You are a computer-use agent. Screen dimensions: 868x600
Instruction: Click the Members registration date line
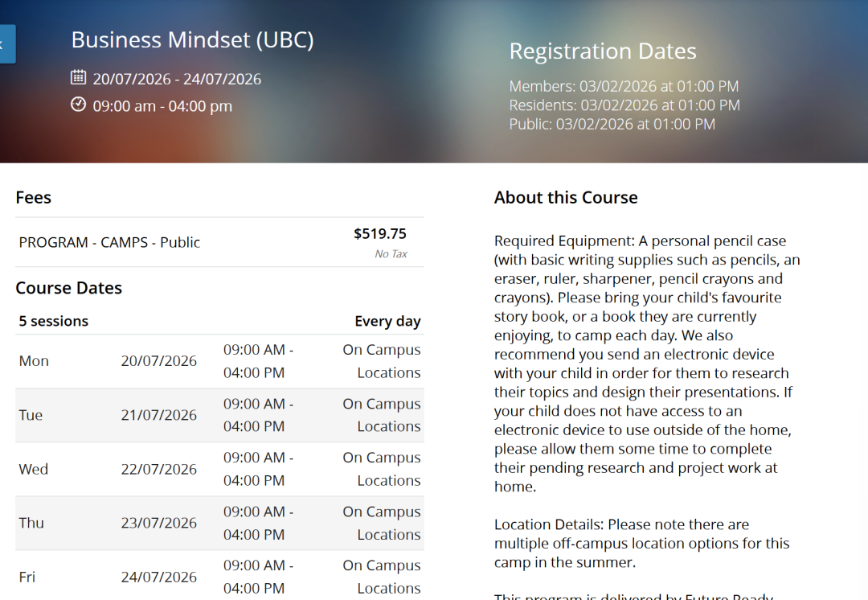(624, 87)
